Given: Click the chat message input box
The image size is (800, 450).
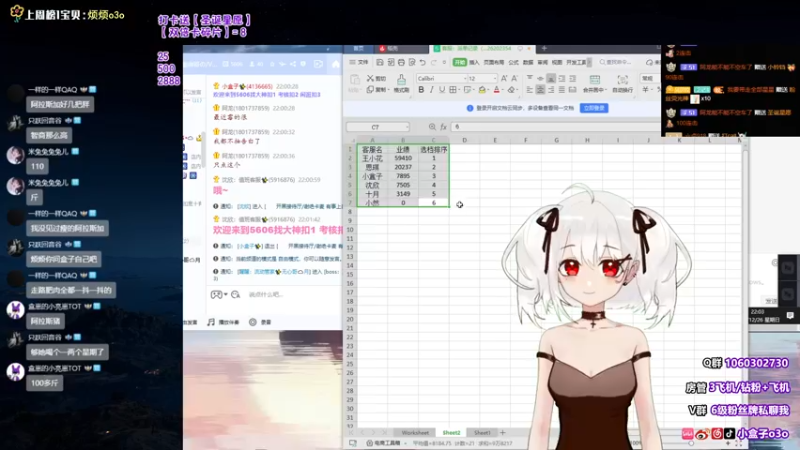Looking at the screenshot, I should click(x=292, y=294).
